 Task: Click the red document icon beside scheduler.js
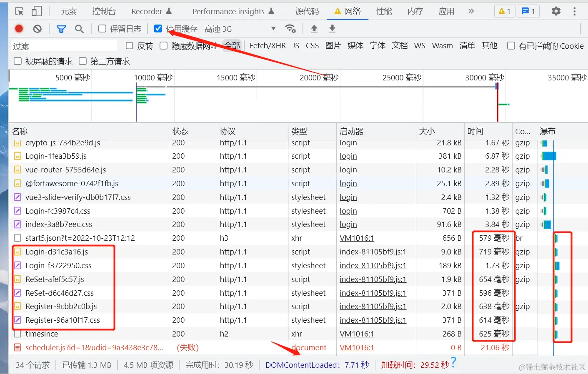click(x=18, y=348)
